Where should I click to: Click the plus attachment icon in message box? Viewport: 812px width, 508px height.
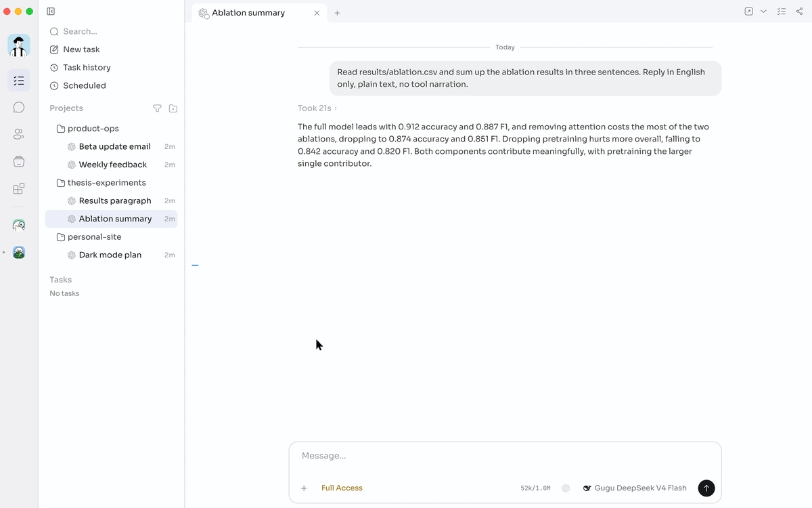[x=304, y=488]
